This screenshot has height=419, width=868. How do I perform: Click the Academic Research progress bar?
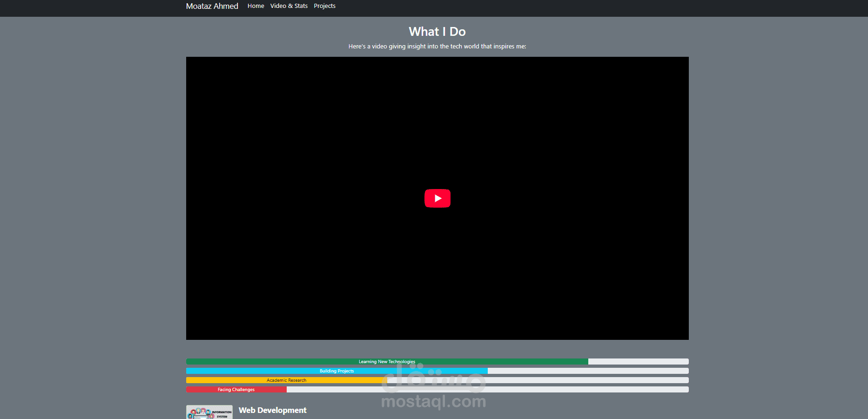click(x=286, y=380)
